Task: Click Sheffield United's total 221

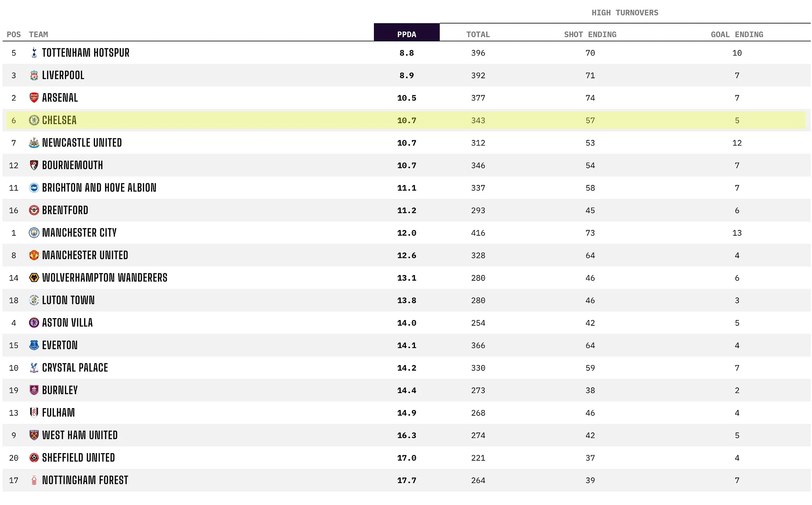Action: (478, 458)
